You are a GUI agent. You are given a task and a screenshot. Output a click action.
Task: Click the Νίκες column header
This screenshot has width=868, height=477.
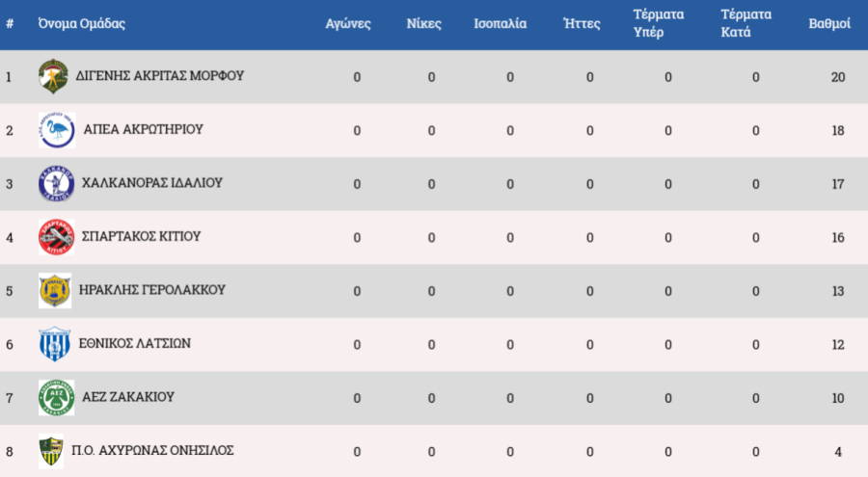coord(424,23)
